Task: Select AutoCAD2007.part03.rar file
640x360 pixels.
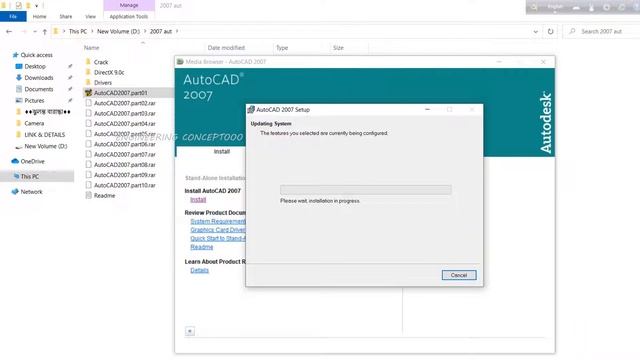Action: click(124, 113)
